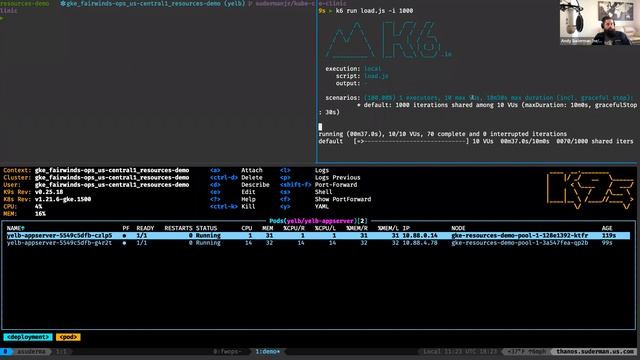
Task: Click thanos.suderman.us.com in tmux status bar
Action: click(x=596, y=351)
